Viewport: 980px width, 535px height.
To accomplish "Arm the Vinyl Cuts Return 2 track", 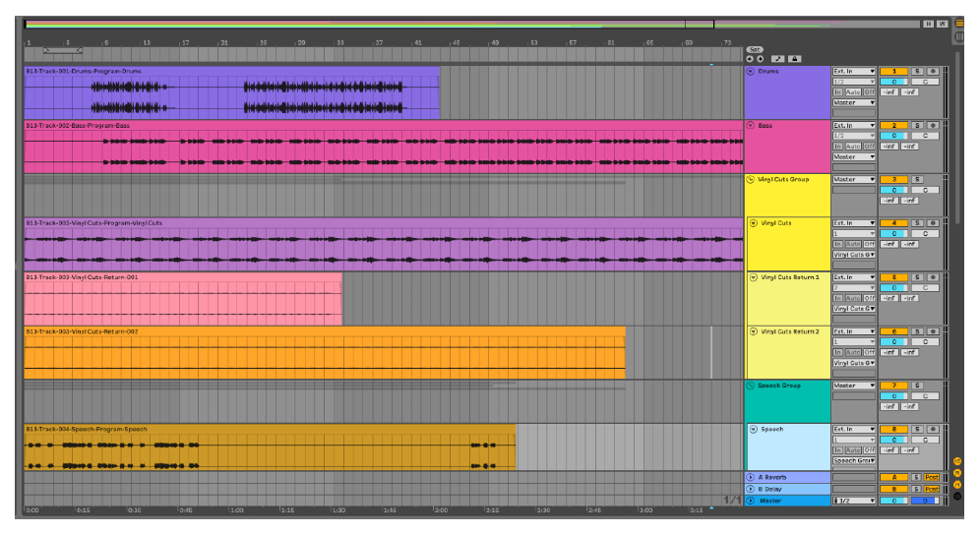I will tap(933, 331).
